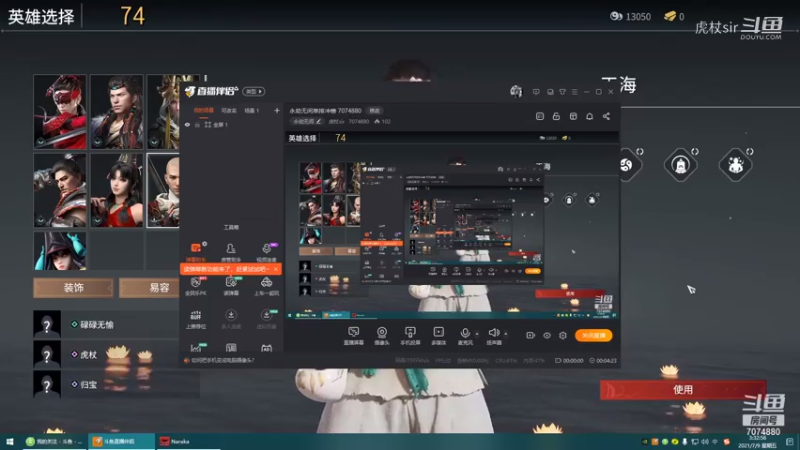Mute the 扬声器 speaker

coord(493,336)
